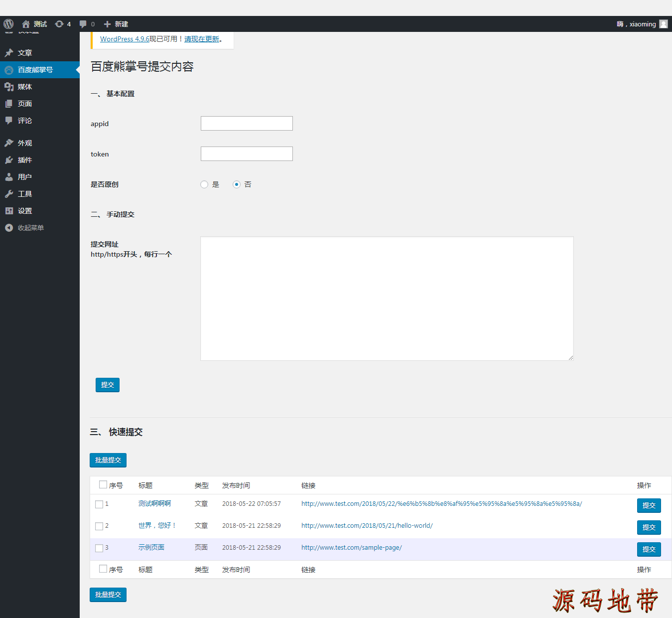Click the plus icon for 新建

click(107, 24)
